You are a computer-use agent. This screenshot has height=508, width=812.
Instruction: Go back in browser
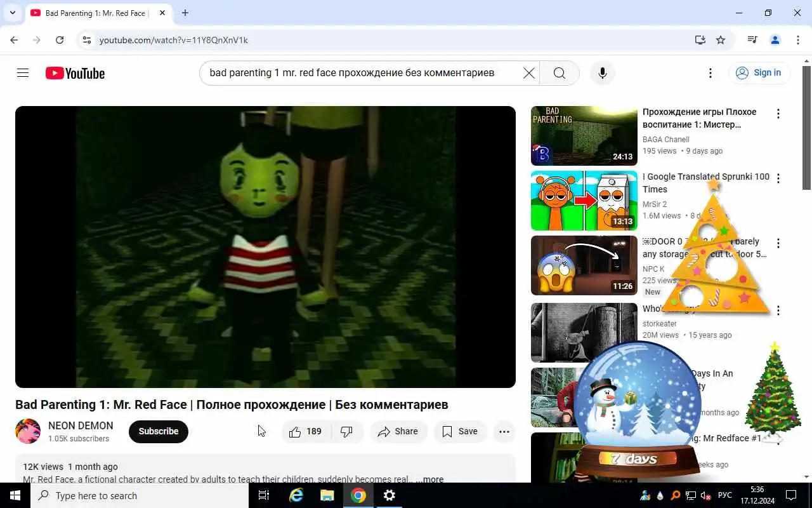point(14,40)
